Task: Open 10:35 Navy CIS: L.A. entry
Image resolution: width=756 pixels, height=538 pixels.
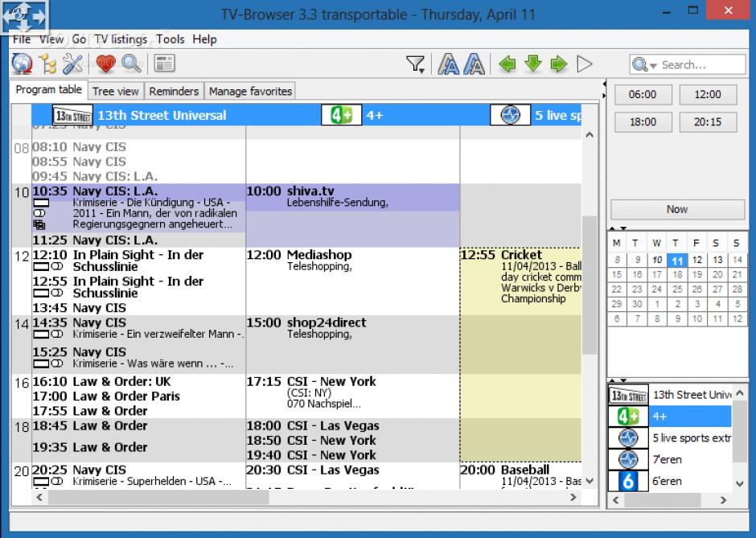Action: point(139,207)
